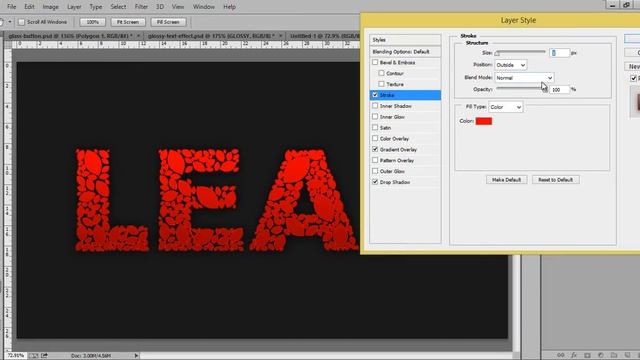The height and width of the screenshot is (360, 640).
Task: Enable the Bevel & Emboss checkbox
Action: tap(375, 62)
